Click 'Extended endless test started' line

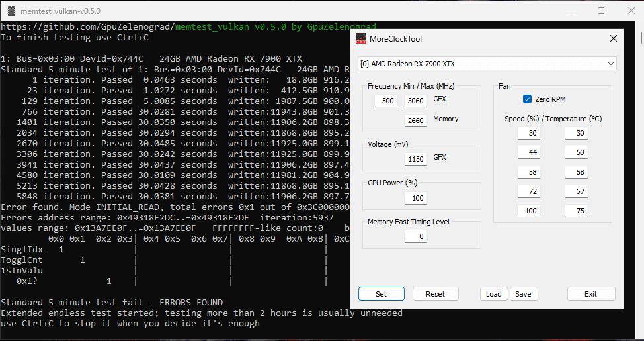coord(202,313)
